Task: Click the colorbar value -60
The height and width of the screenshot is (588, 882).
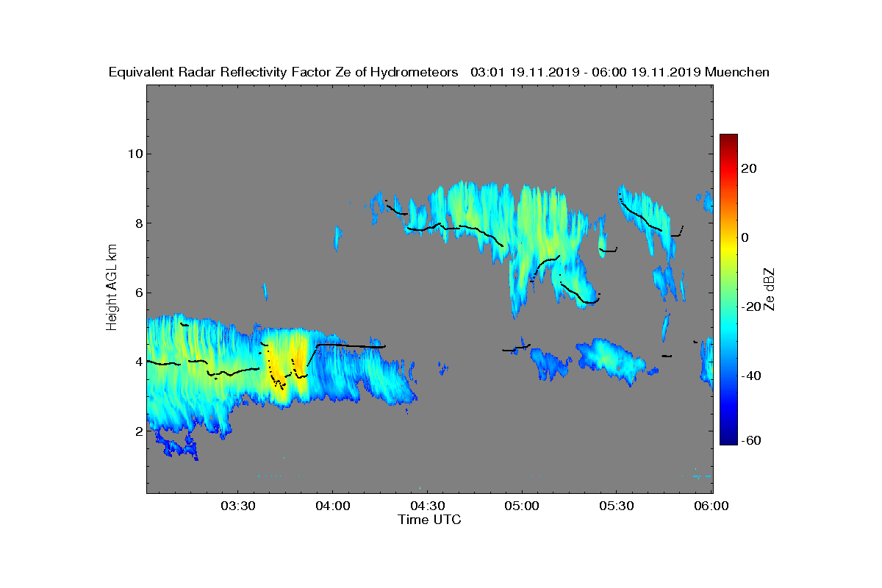Action: 751,440
